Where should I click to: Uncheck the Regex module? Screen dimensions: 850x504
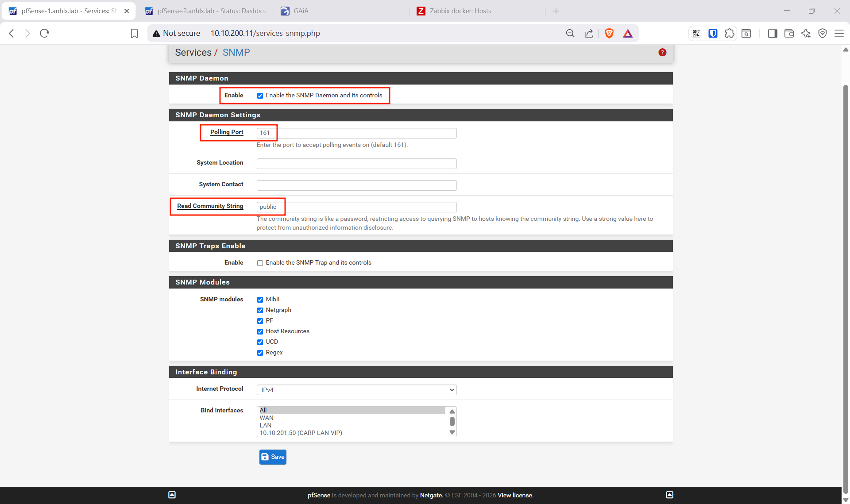point(260,353)
